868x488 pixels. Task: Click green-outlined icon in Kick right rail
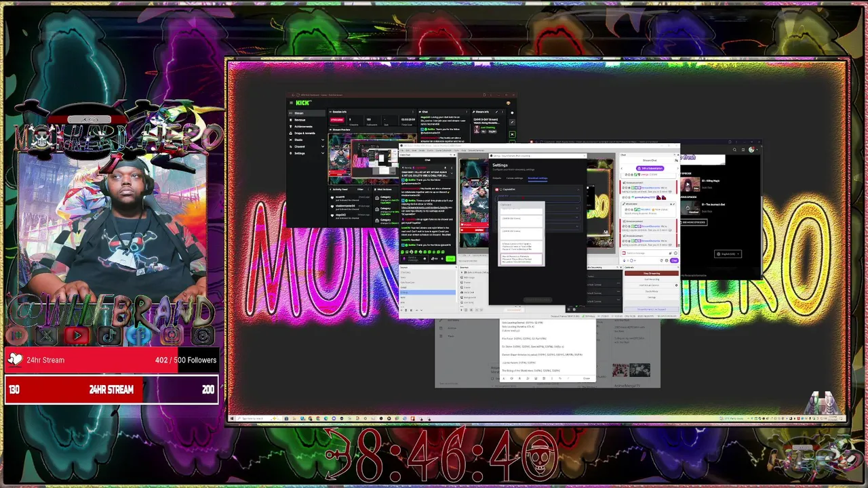[512, 134]
